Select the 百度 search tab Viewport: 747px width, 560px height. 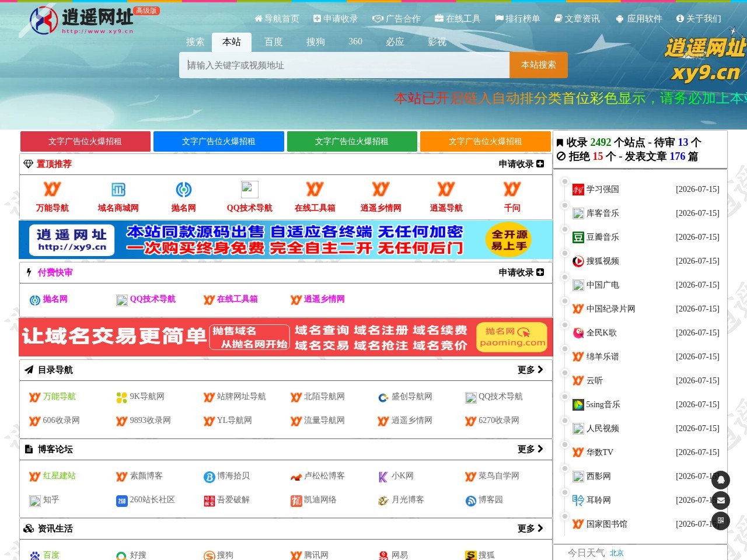pyautogui.click(x=274, y=42)
